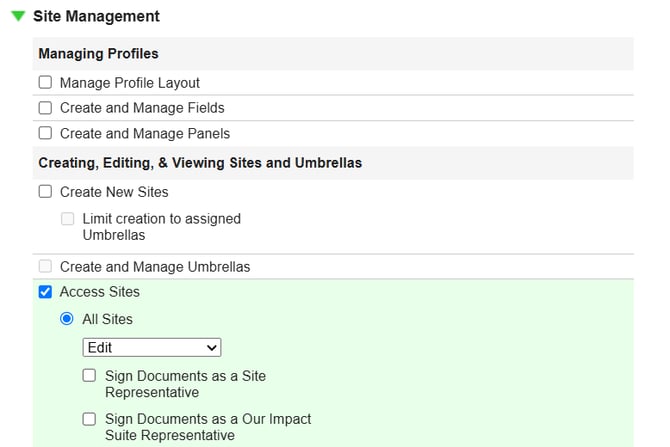Check the Create and Manage Umbrellas checkbox
This screenshot has width=670, height=447.
coord(45,267)
